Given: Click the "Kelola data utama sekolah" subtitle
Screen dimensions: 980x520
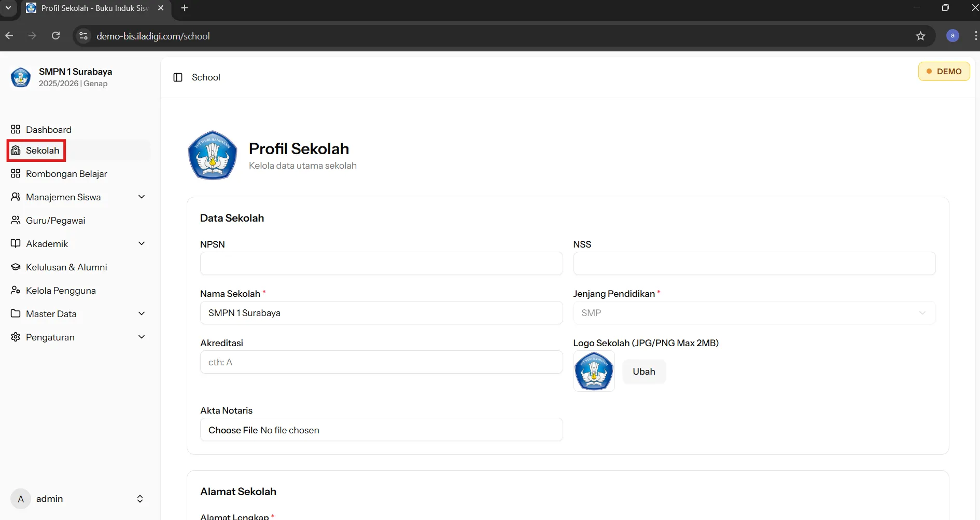Looking at the screenshot, I should 303,166.
